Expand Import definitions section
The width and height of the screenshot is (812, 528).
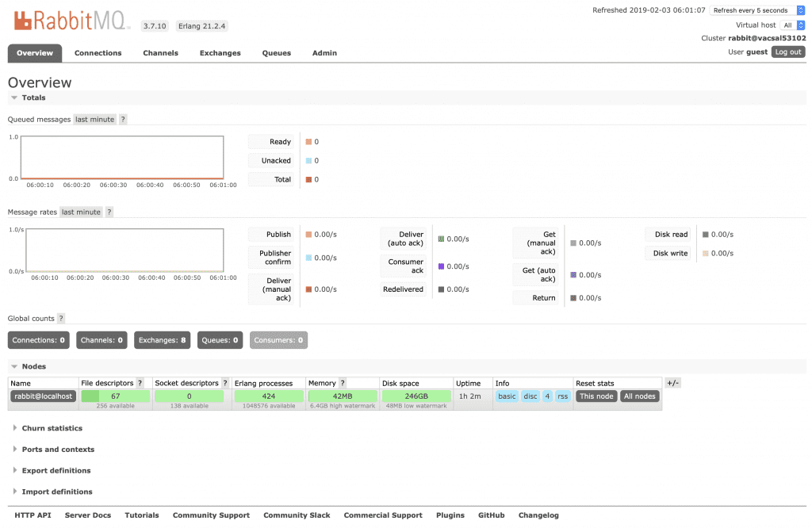[52, 492]
